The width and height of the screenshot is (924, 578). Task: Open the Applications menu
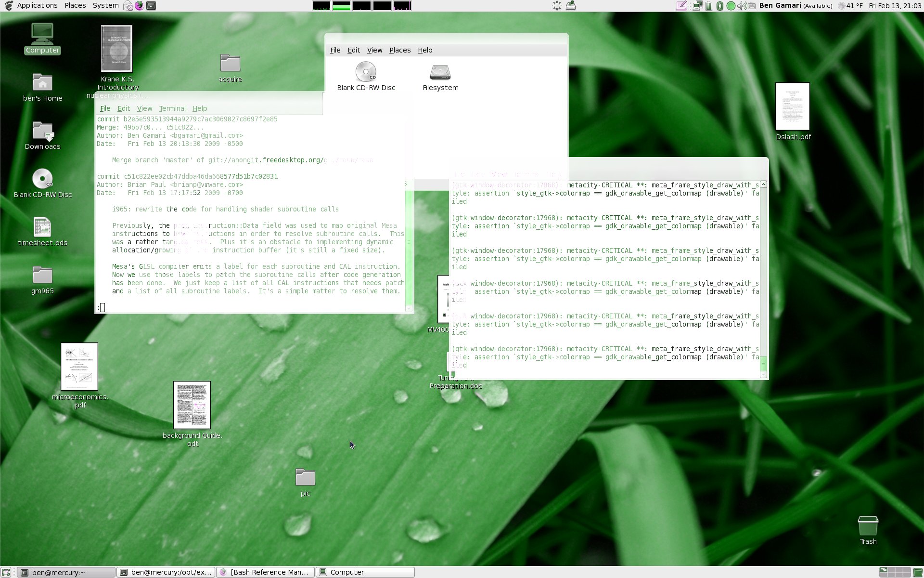pyautogui.click(x=37, y=5)
